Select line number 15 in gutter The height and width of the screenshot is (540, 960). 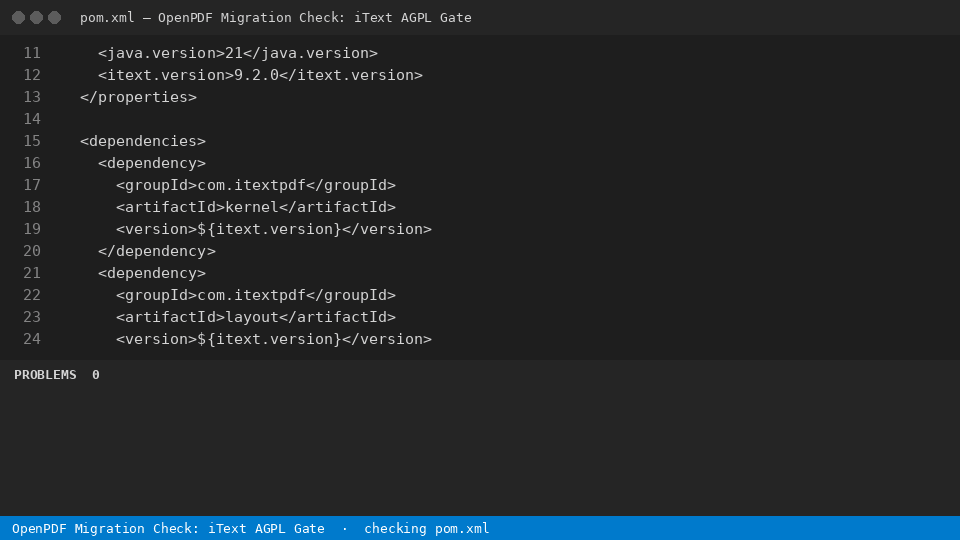(x=32, y=141)
